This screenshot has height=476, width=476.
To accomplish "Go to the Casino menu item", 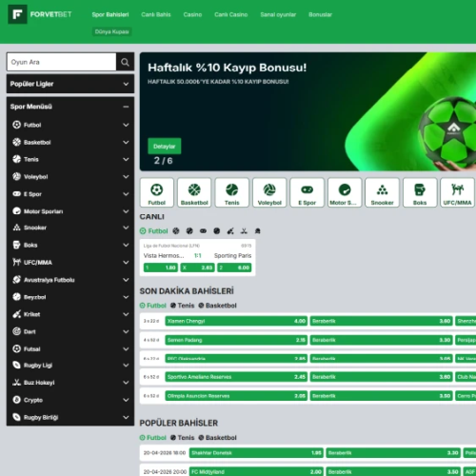I will [x=192, y=14].
